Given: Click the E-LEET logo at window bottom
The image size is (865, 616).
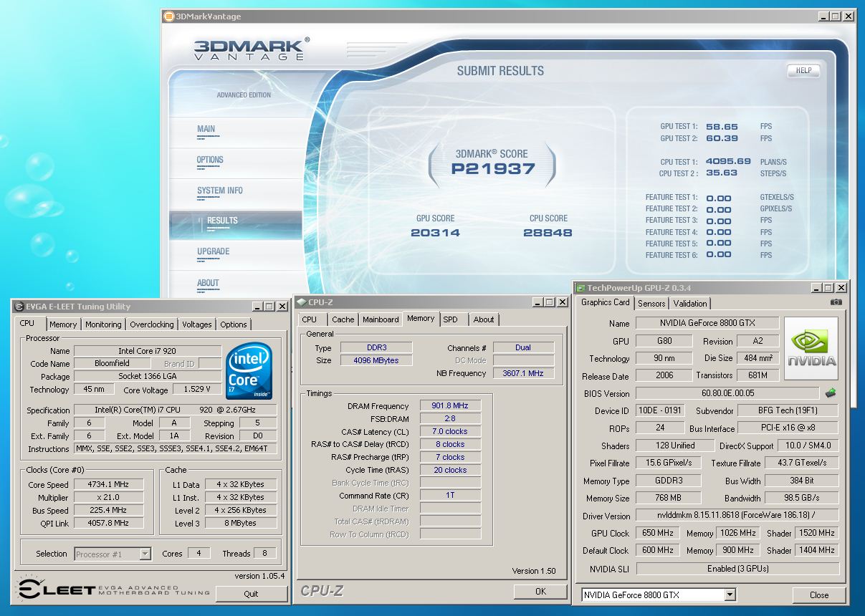Looking at the screenshot, I should [113, 589].
